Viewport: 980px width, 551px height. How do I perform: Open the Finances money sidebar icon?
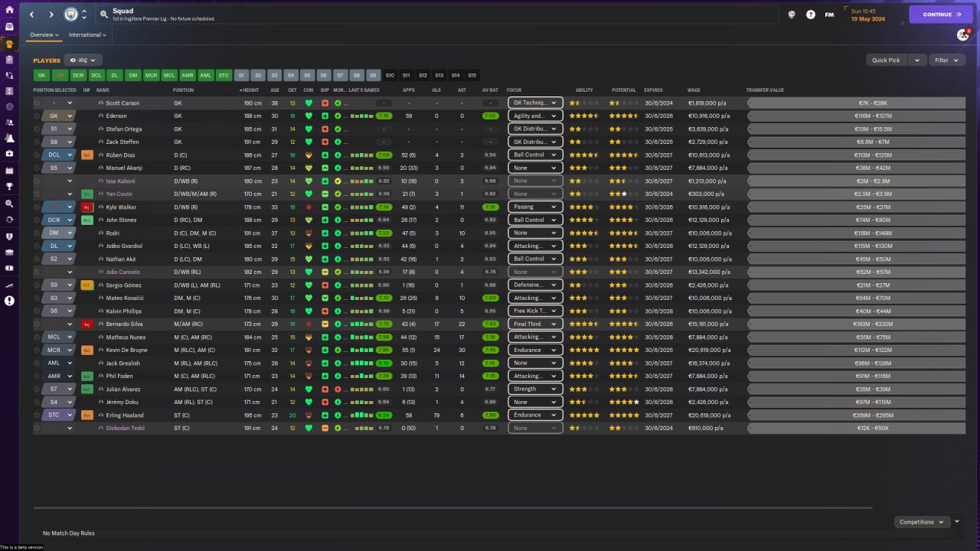pos(9,269)
